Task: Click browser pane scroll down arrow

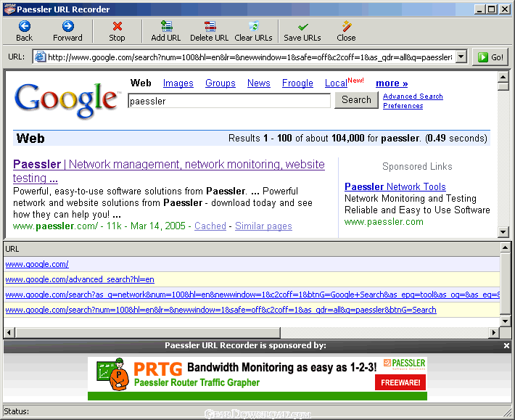Action: [x=503, y=232]
